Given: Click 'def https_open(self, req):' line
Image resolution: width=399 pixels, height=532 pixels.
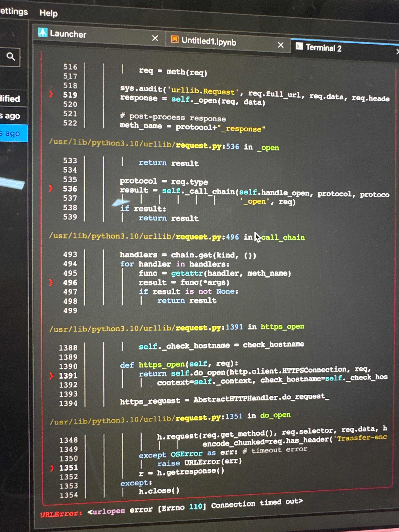Looking at the screenshot, I should pos(179,364).
